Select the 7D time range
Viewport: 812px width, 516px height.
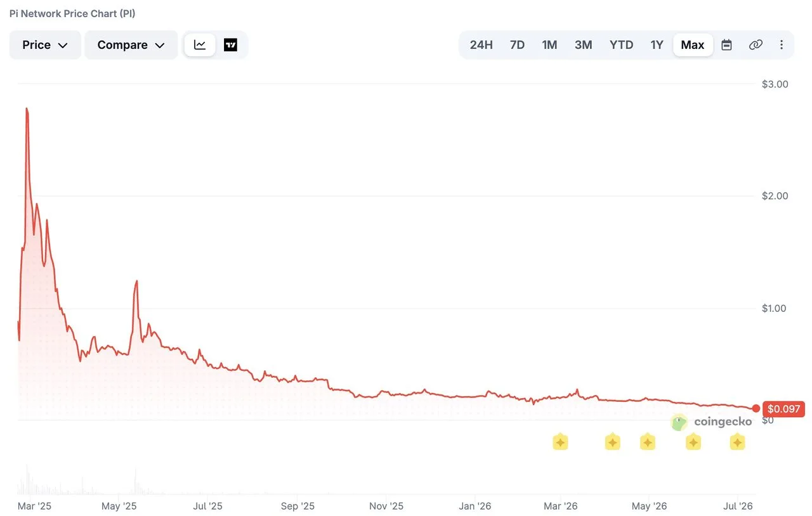click(518, 45)
